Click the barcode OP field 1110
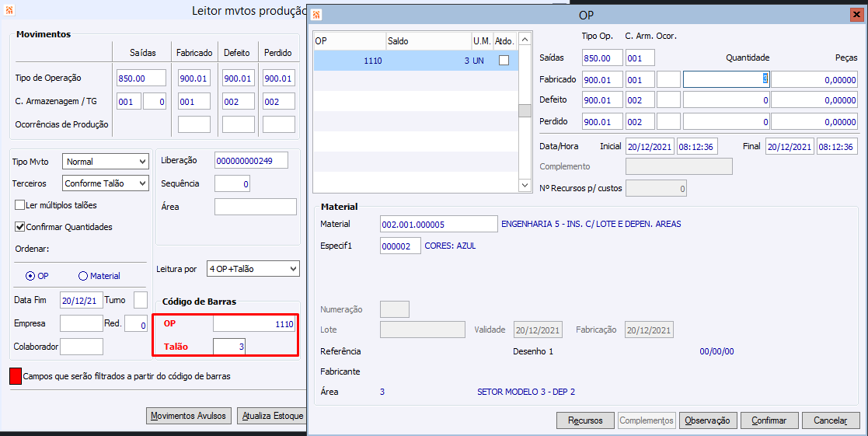Viewport: 868px width, 436px height. pos(254,323)
